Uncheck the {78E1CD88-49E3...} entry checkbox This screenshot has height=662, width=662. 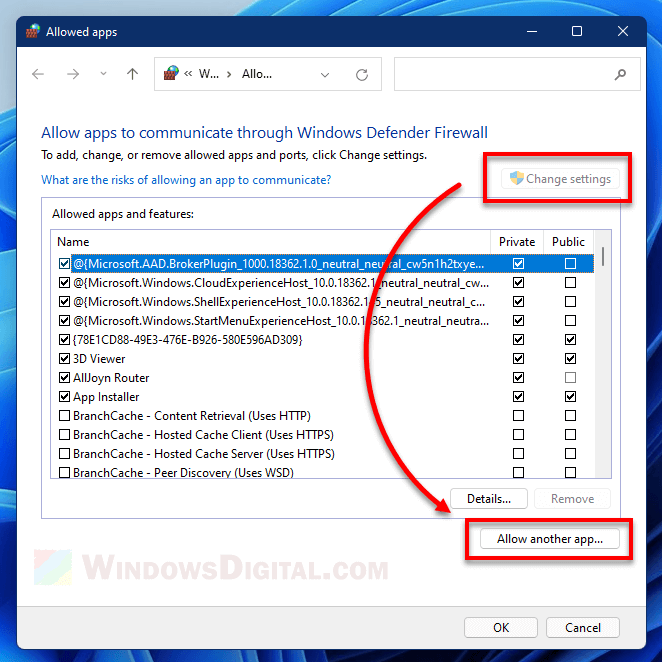click(x=64, y=340)
